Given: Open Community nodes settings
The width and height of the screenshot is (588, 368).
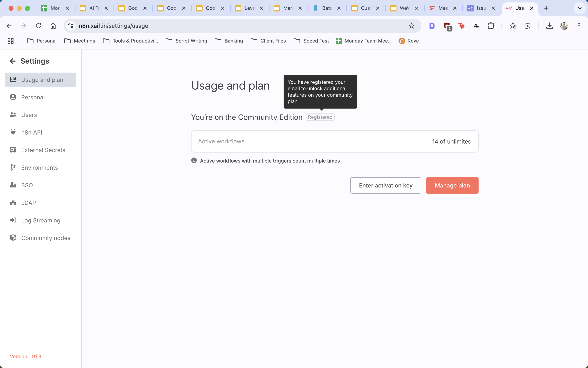Looking at the screenshot, I should click(x=41, y=238).
